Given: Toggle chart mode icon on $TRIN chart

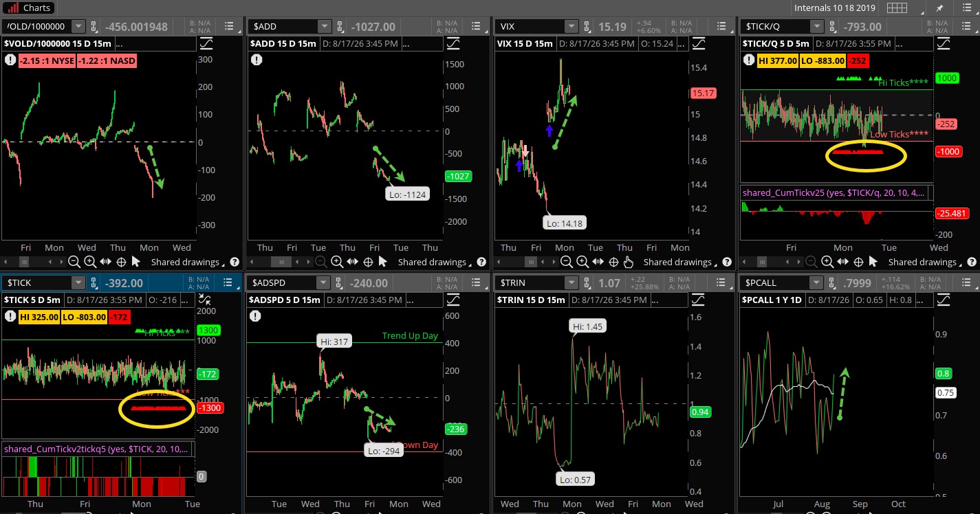Looking at the screenshot, I should [x=698, y=300].
